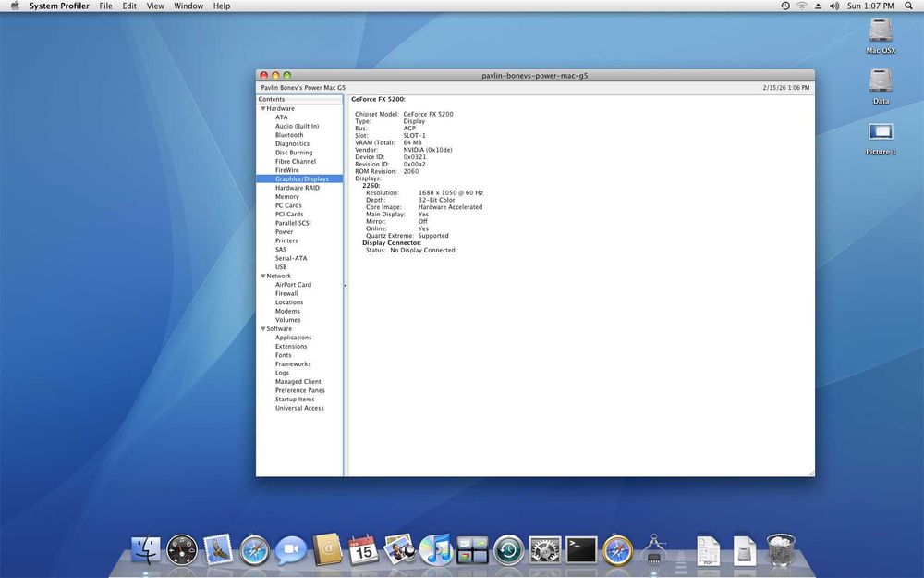Open System Preferences gear in Dock
Screen dimensions: 924x578
tap(545, 550)
